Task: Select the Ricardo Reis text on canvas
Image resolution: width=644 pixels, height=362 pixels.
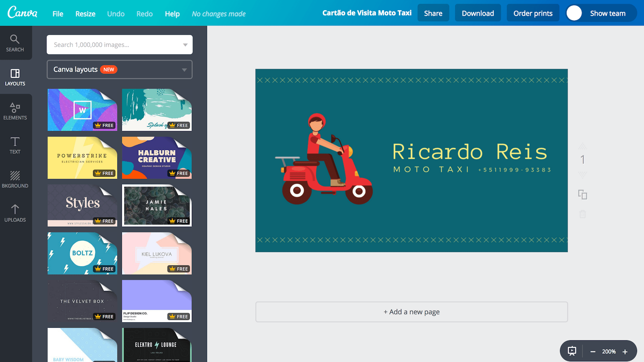Action: (x=470, y=152)
